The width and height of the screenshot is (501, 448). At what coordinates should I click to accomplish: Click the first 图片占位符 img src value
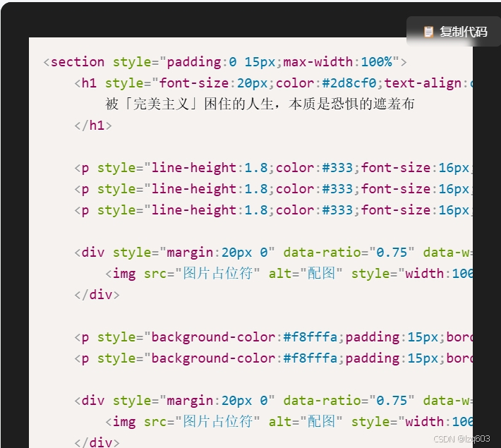pos(217,274)
